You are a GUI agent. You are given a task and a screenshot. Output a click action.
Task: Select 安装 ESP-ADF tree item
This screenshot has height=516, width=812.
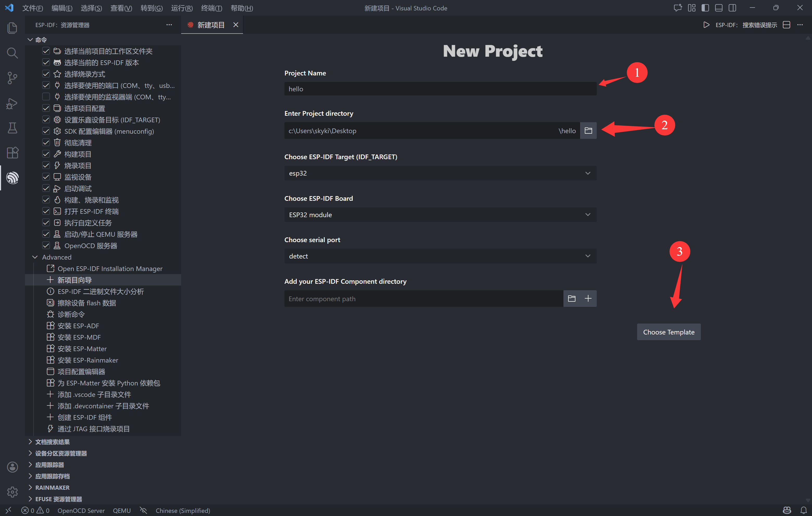click(78, 326)
